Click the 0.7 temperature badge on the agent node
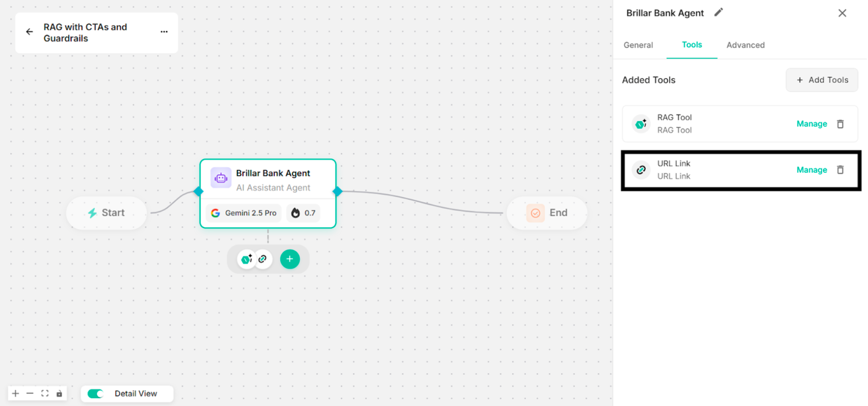Viewport: 868px width, 406px height. click(303, 213)
